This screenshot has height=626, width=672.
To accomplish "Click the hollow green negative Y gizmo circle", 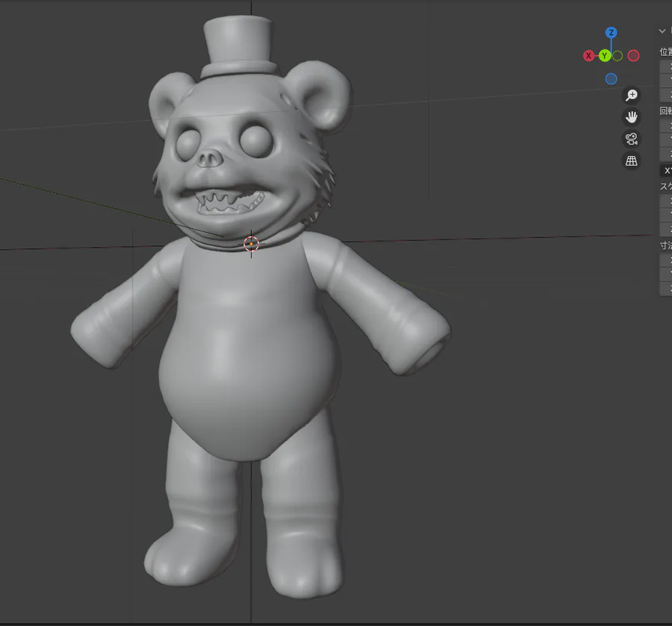I will 617,56.
